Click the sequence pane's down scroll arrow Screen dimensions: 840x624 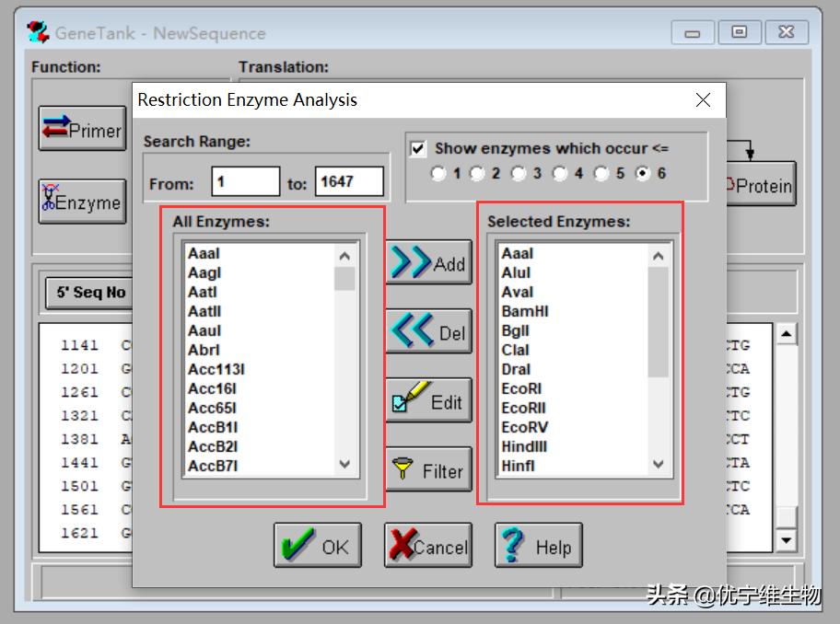coord(786,540)
